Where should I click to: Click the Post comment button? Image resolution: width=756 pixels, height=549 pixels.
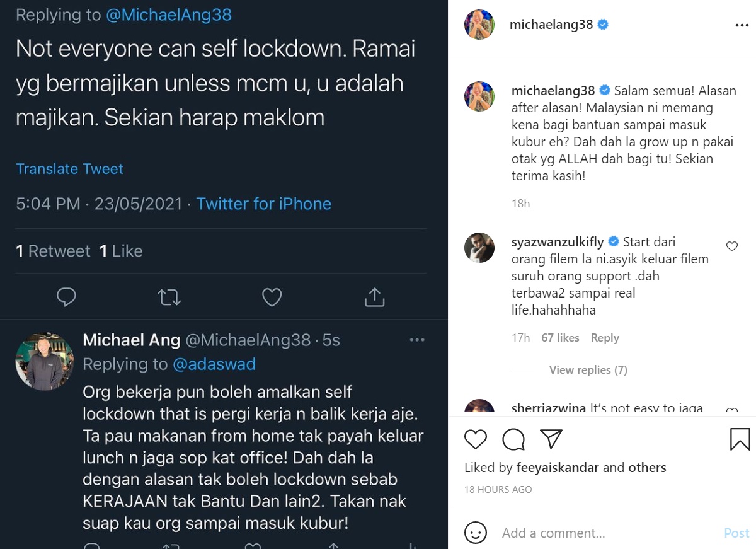tap(736, 533)
